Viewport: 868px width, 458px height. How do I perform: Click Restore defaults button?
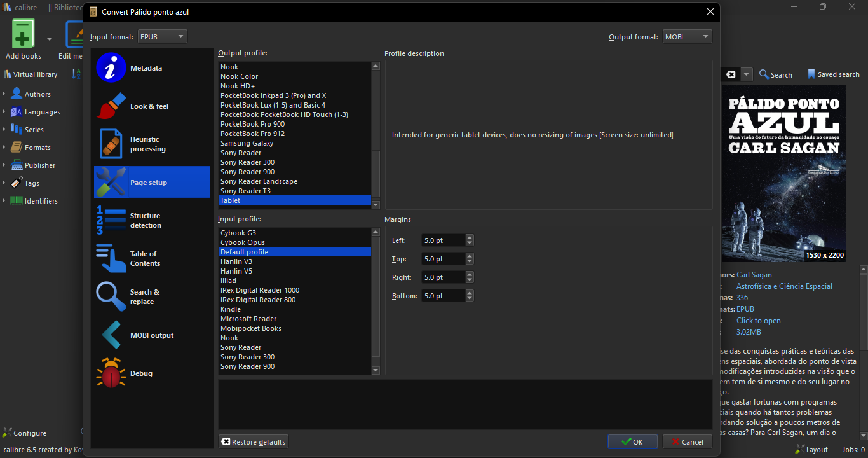coord(254,442)
